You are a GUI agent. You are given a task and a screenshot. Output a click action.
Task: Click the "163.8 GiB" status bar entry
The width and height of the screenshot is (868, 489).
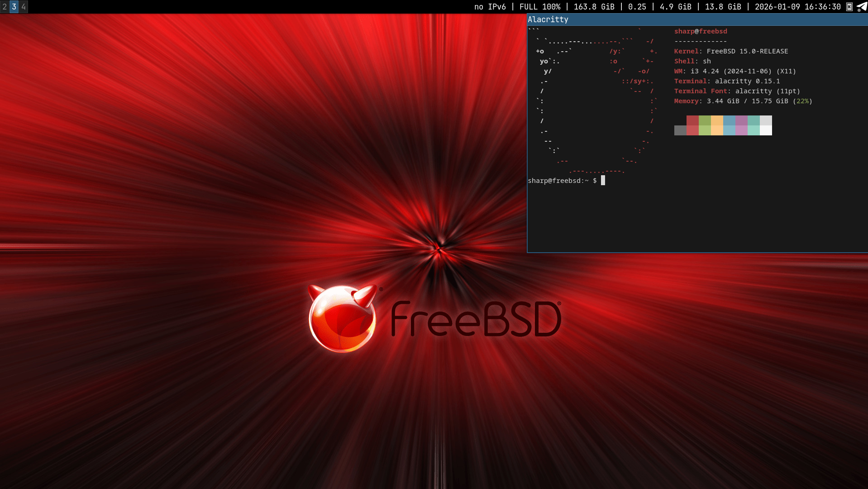[x=594, y=7]
